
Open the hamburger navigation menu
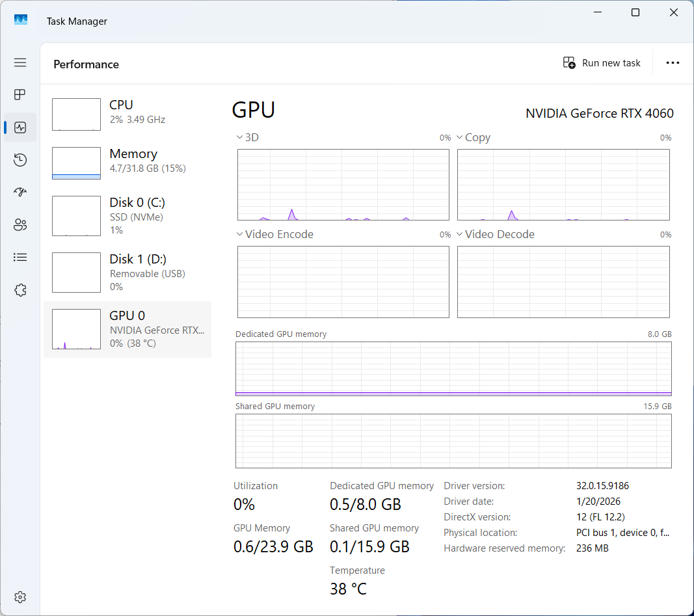(x=20, y=62)
